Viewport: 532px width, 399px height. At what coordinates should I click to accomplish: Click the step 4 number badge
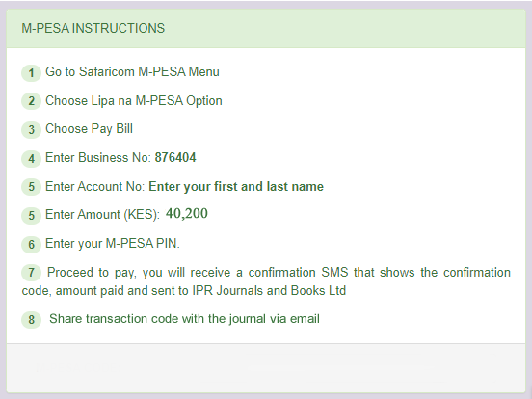tap(31, 159)
